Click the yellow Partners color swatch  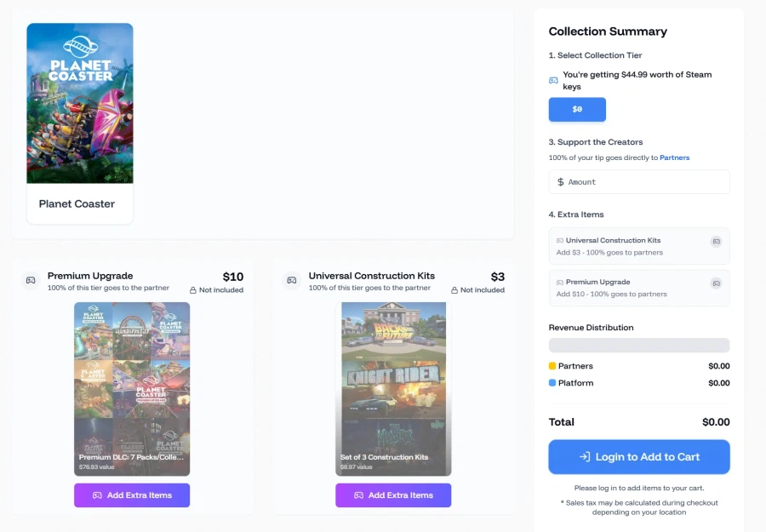552,365
